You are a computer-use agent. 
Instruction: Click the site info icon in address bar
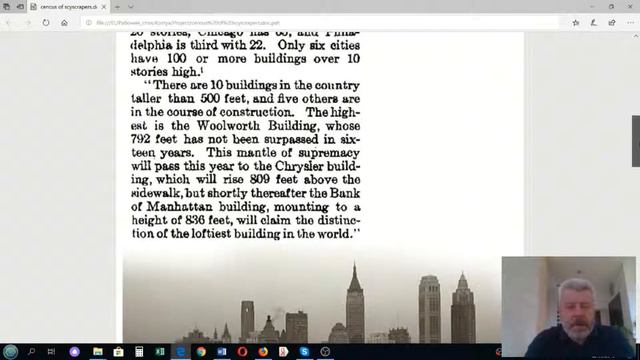click(89, 23)
